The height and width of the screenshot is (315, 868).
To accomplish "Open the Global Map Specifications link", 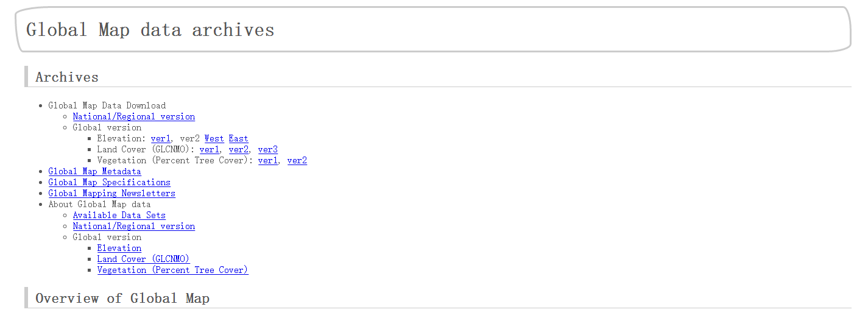I will 110,182.
